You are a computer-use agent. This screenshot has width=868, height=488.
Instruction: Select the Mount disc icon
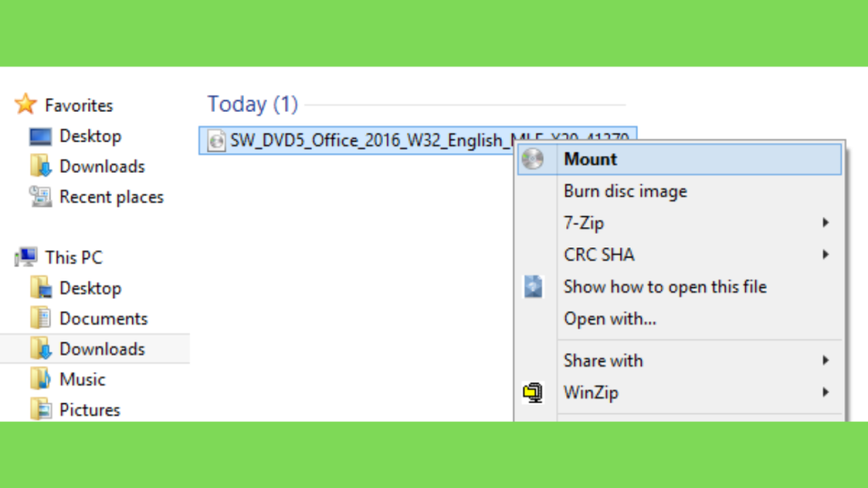(x=532, y=158)
